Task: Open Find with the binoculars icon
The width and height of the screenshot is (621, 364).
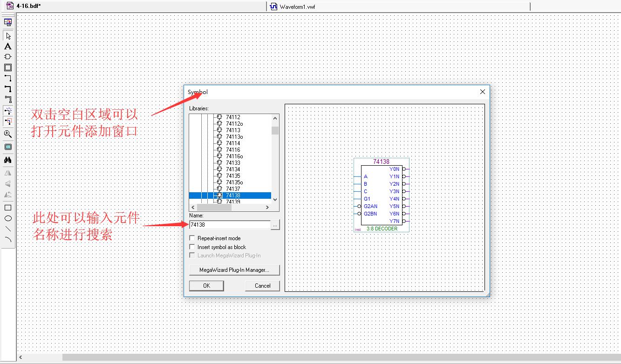Action: tap(8, 160)
